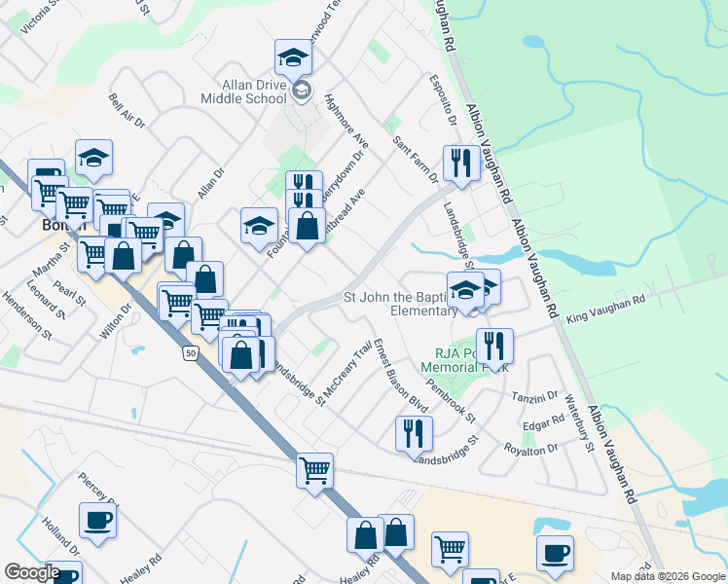Screen dimensions: 728x584
Task: Open the top restaurant marker near Berrydown Dr
Action: (305, 181)
